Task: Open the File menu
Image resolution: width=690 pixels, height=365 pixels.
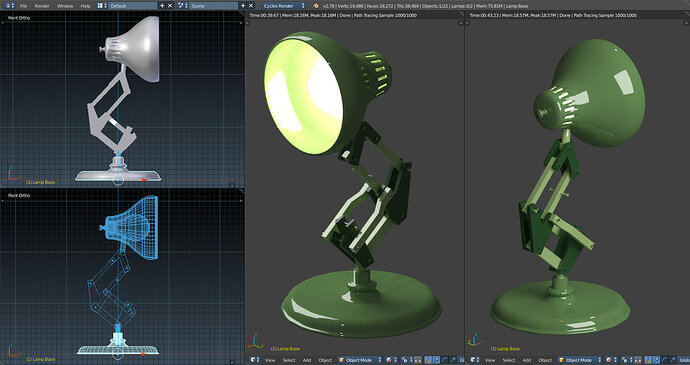Action: [23, 6]
